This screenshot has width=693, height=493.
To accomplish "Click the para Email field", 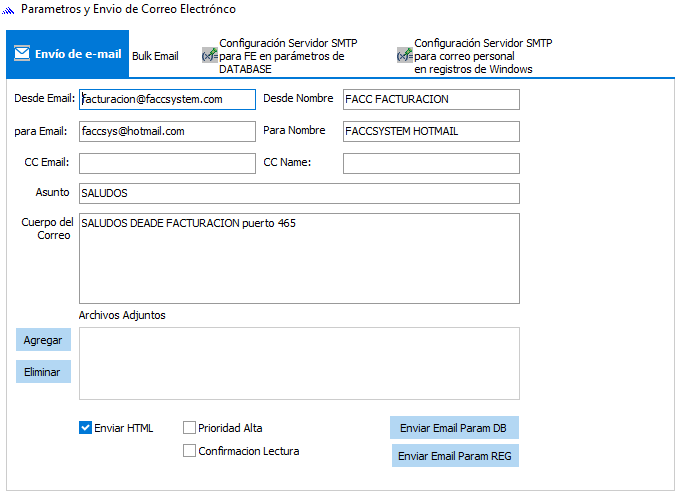I will tap(167, 132).
